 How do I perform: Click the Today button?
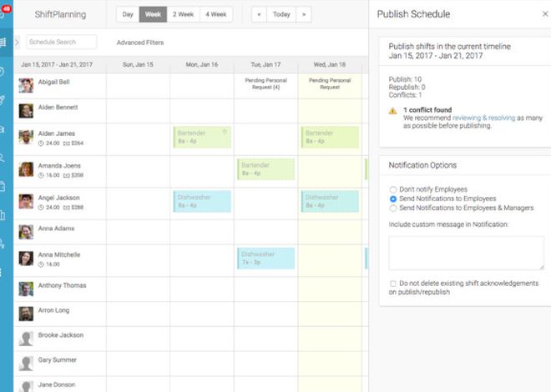pyautogui.click(x=281, y=14)
